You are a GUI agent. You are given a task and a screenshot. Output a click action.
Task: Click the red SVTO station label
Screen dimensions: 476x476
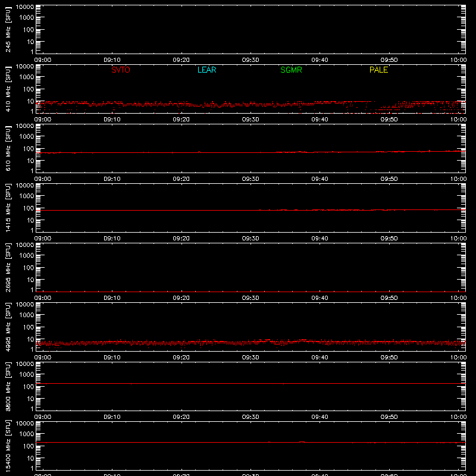[121, 70]
